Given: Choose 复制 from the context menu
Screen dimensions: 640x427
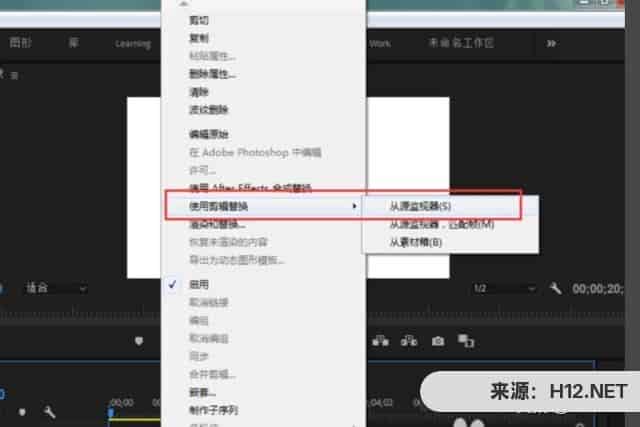Looking at the screenshot, I should pyautogui.click(x=199, y=38).
